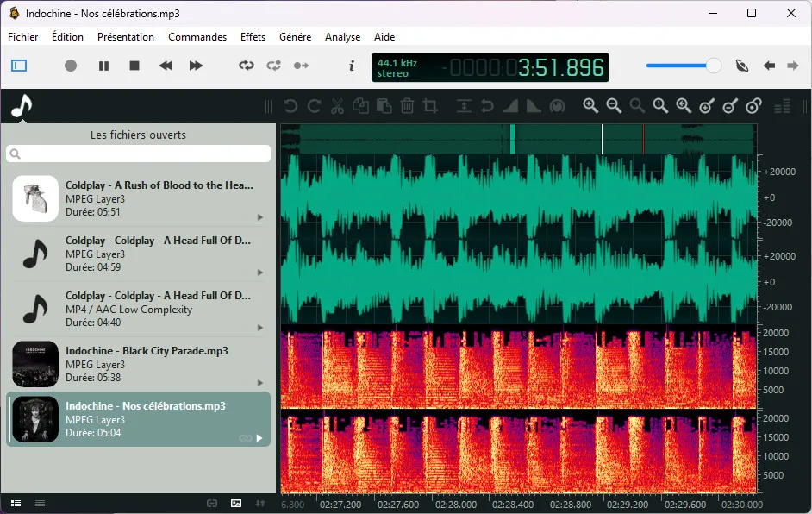Open the Génère menu
812x514 pixels.
pyautogui.click(x=295, y=37)
